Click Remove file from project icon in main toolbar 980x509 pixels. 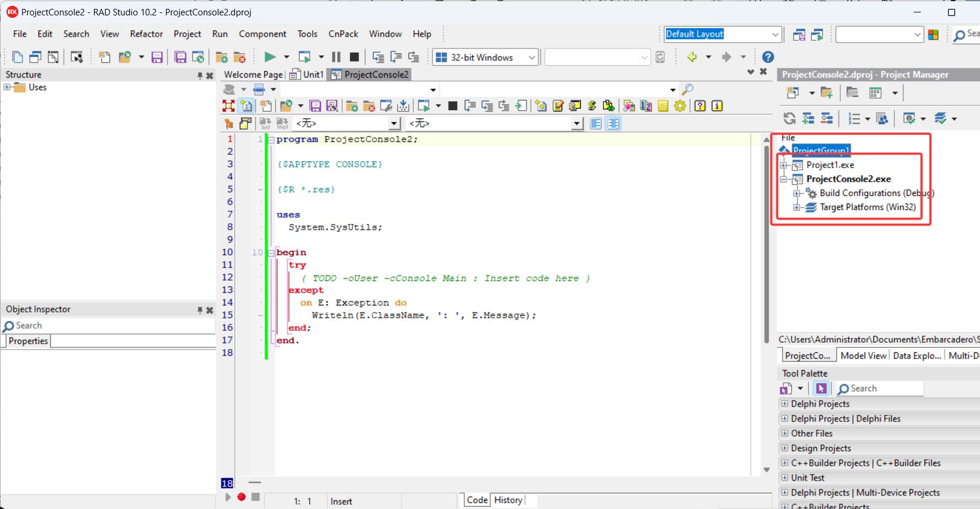[x=240, y=57]
